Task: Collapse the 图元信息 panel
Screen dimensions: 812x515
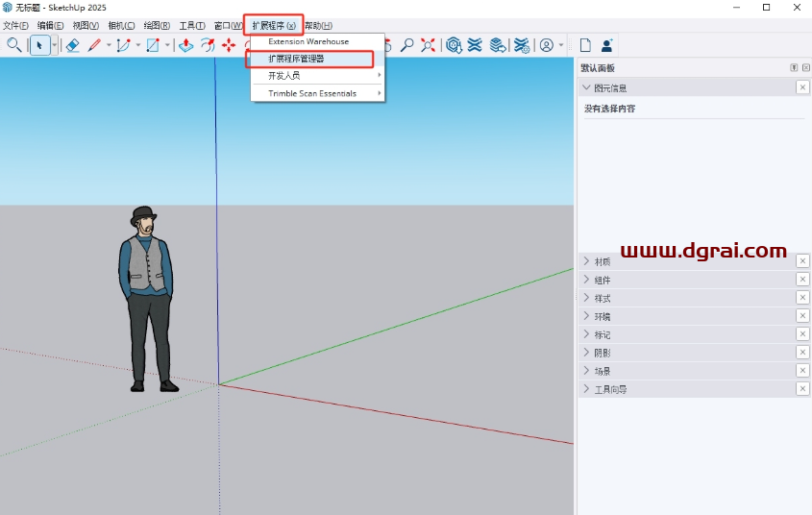Action: point(586,87)
